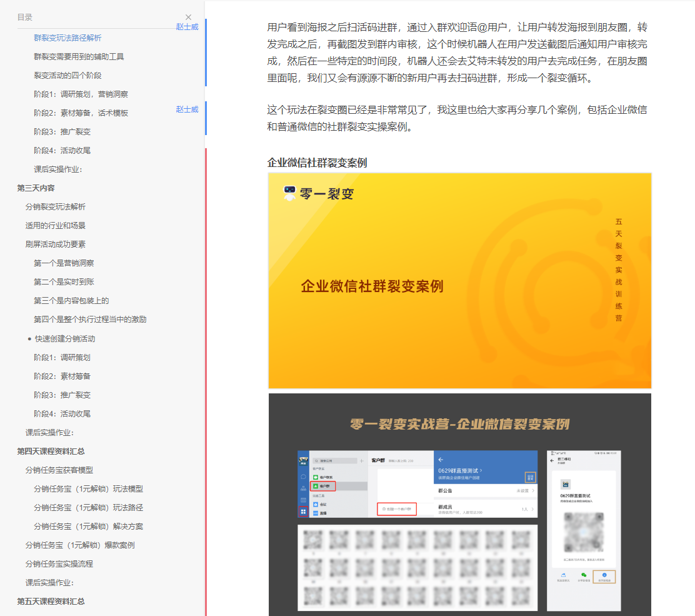Select 第三天内容 in the outline
The height and width of the screenshot is (616, 695).
point(36,188)
